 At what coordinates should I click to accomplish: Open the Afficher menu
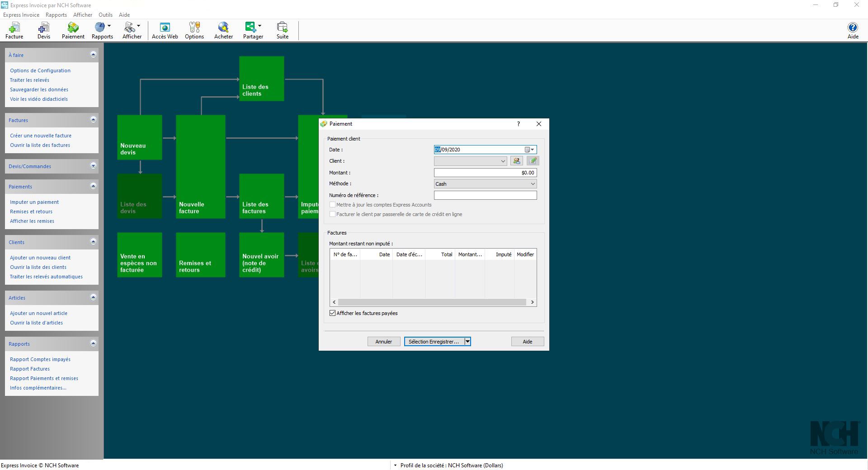pos(83,15)
